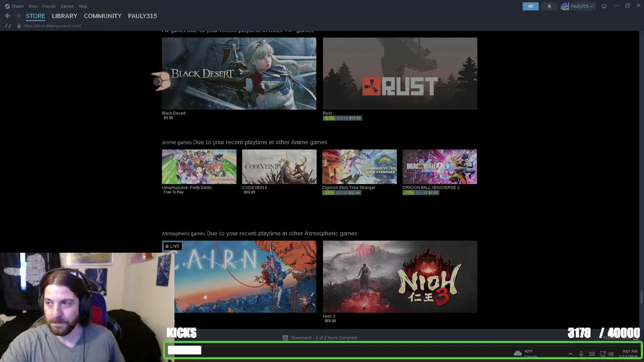
Task: Open DRAGON BALL XENOVERSE 2 thumbnail
Action: click(x=440, y=166)
